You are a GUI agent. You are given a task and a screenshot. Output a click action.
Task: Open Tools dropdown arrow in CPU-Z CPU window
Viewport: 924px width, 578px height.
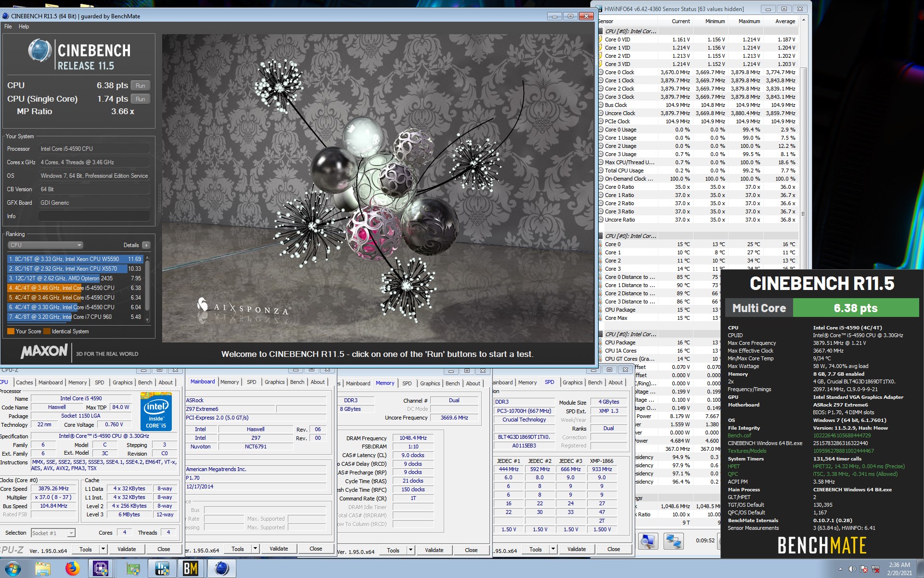103,549
